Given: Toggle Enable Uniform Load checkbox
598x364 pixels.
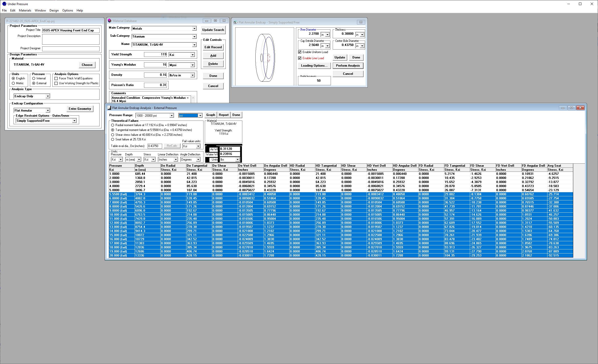Looking at the screenshot, I should click(300, 52).
